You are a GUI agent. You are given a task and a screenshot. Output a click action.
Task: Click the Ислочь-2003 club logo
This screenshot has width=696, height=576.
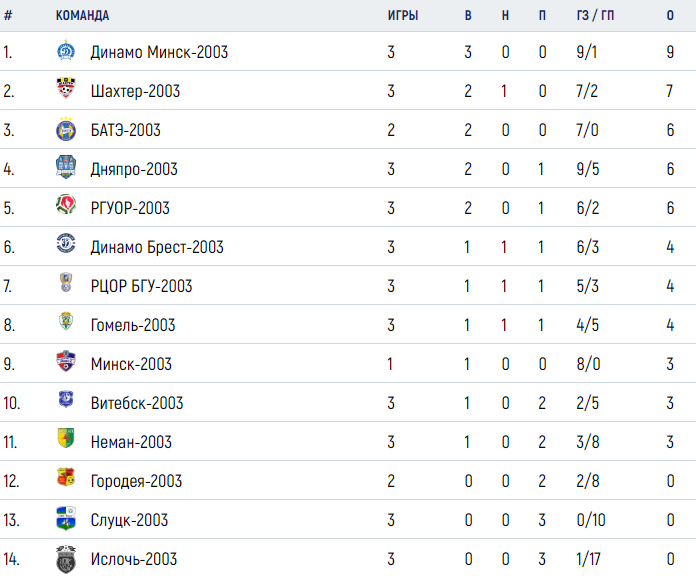pyautogui.click(x=66, y=559)
